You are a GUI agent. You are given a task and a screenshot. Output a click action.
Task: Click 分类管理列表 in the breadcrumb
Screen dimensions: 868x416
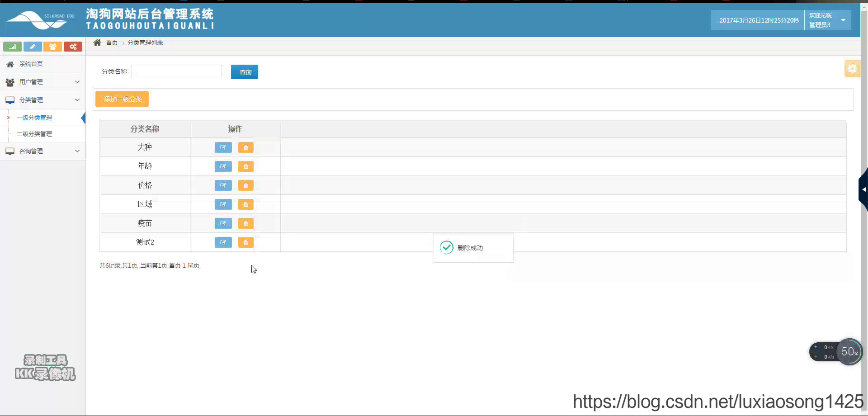(145, 43)
